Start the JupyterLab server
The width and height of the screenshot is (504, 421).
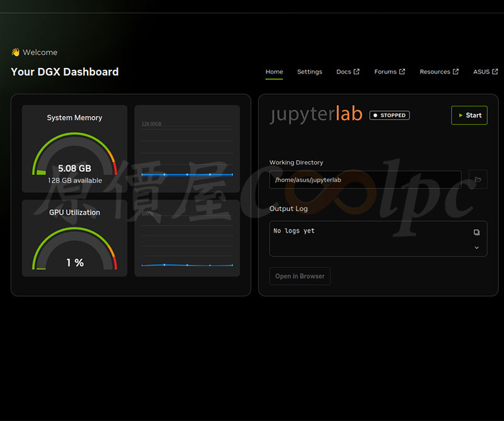pos(469,115)
